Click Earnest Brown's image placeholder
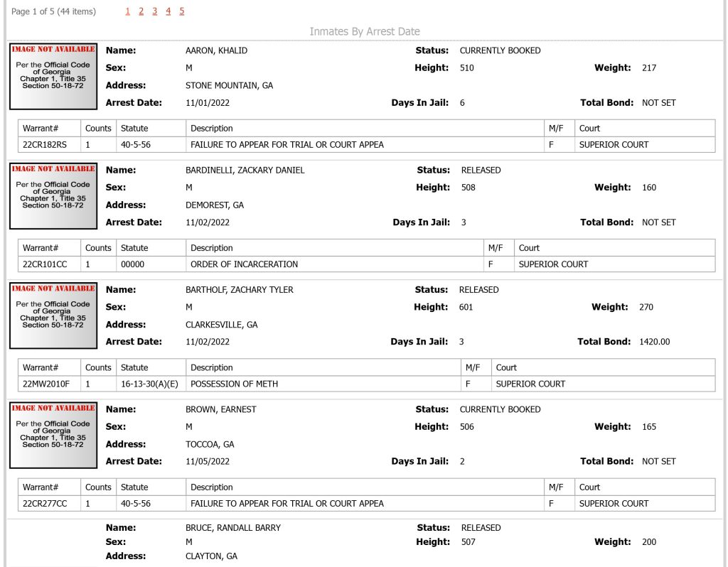Viewport: 728px width, 567px height. [x=53, y=436]
